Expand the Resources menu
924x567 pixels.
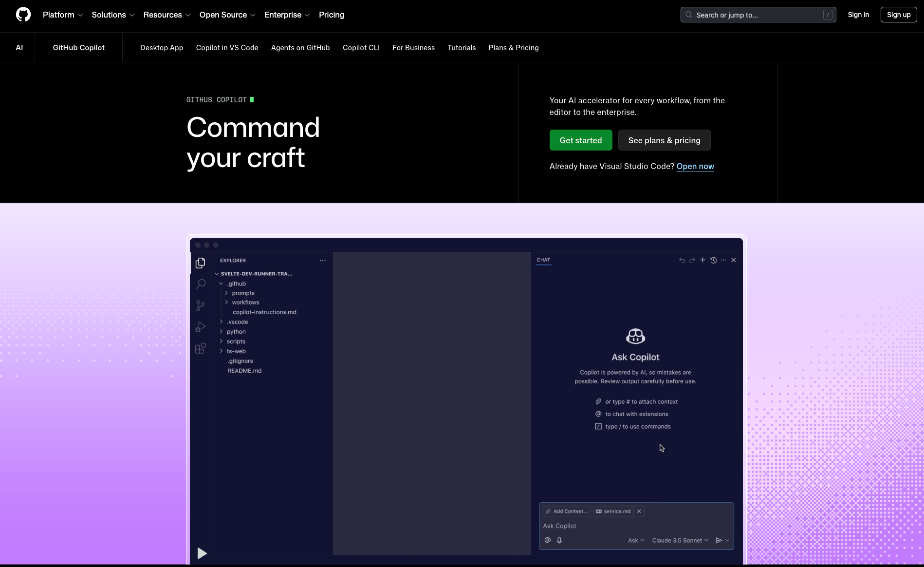click(167, 15)
